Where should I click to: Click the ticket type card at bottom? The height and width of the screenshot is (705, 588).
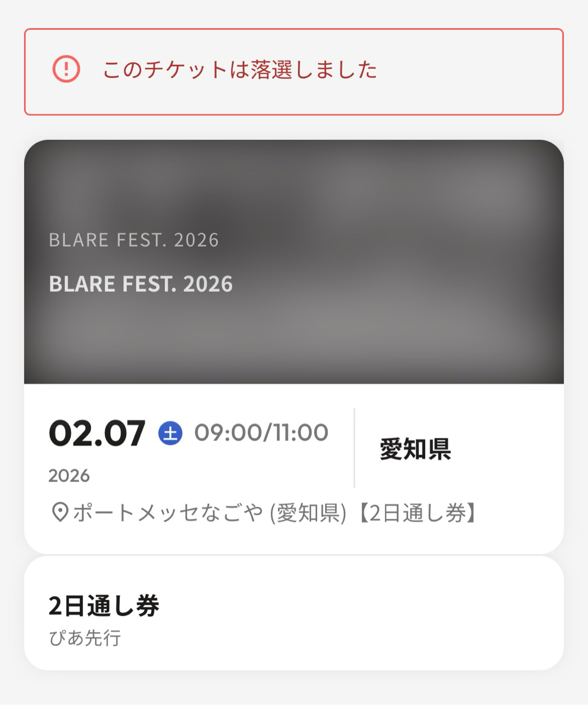pyautogui.click(x=294, y=613)
